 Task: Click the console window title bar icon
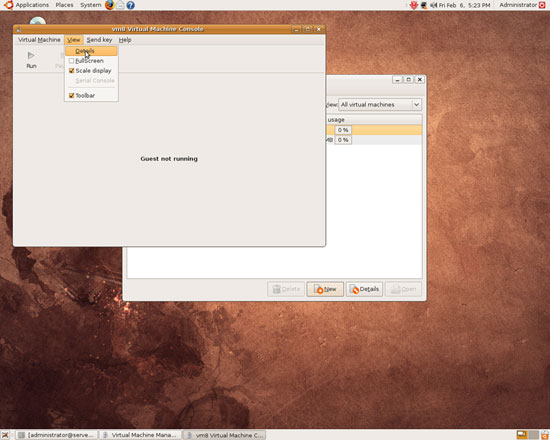click(19, 29)
